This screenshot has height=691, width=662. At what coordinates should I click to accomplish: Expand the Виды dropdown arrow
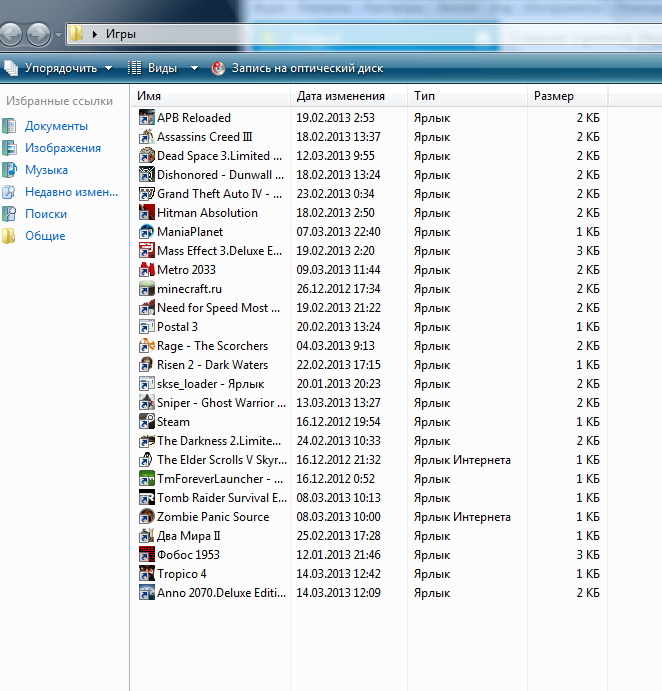point(194,68)
